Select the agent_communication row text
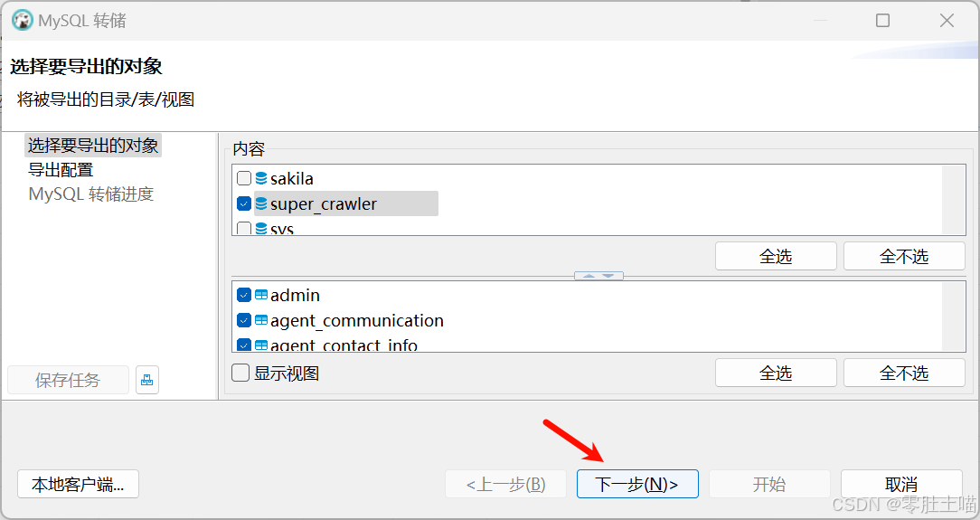The image size is (980, 520). tap(357, 321)
